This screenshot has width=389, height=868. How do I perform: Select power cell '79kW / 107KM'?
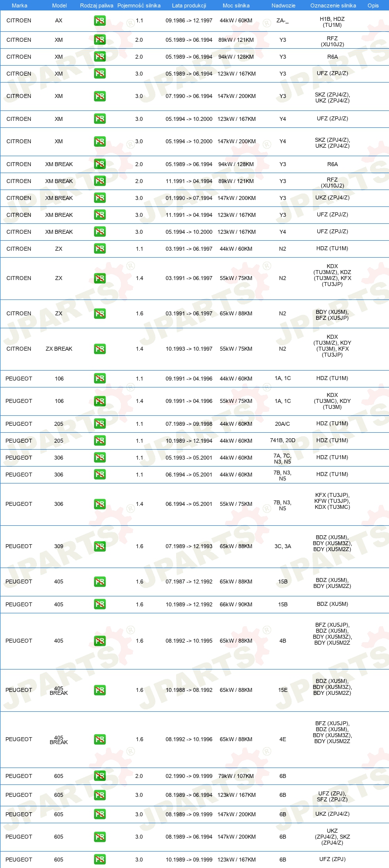click(x=236, y=776)
